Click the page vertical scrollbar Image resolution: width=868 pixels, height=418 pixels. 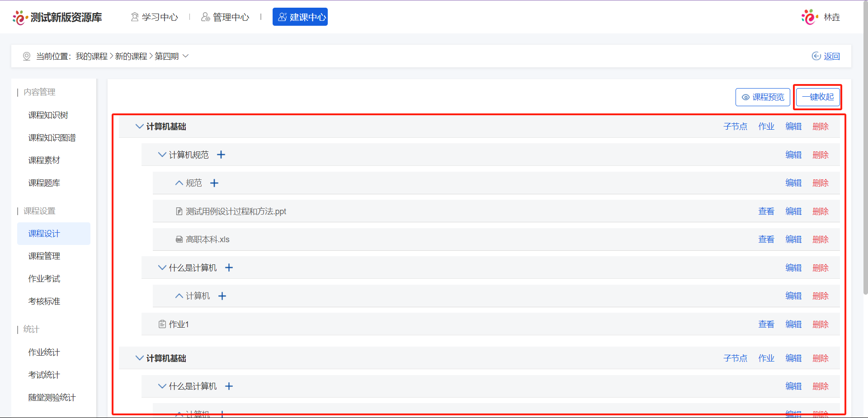[865, 149]
